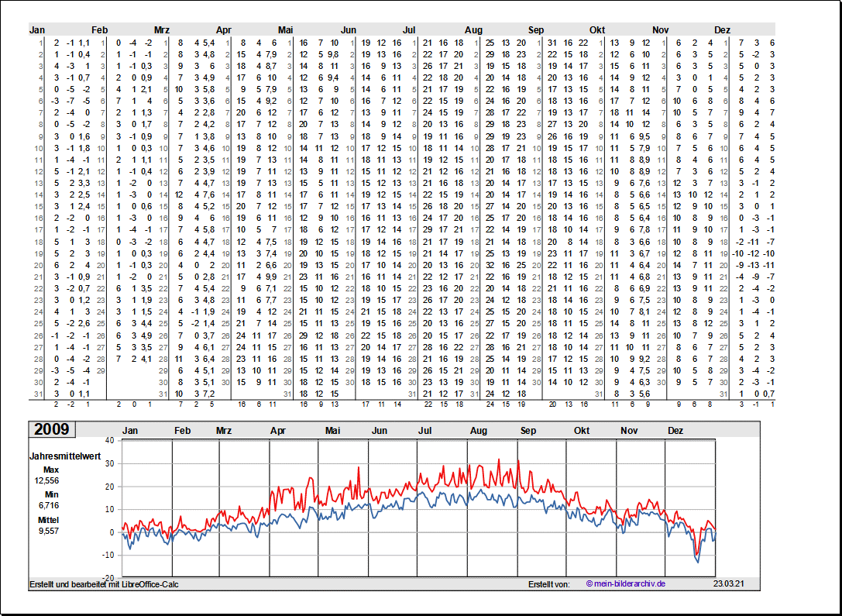Select the Min value 6,716
The height and width of the screenshot is (616, 842).
49,505
